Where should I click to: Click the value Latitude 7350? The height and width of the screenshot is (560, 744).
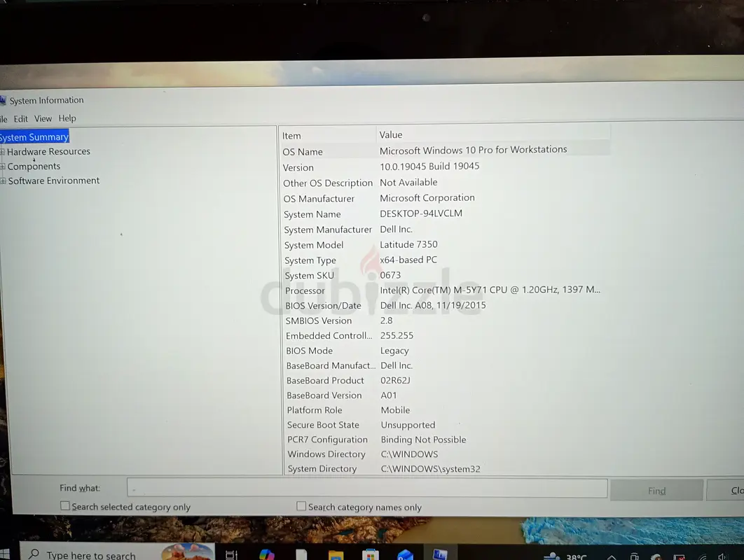tap(408, 245)
